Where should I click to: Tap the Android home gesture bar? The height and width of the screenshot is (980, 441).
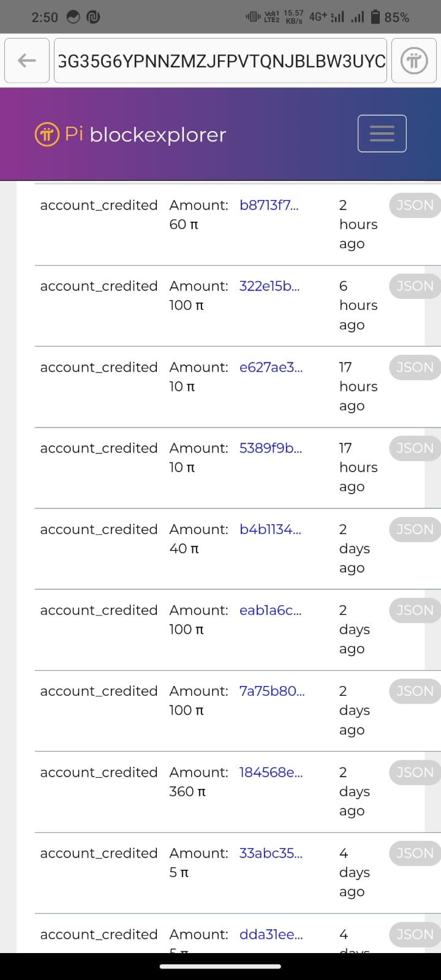(x=221, y=967)
